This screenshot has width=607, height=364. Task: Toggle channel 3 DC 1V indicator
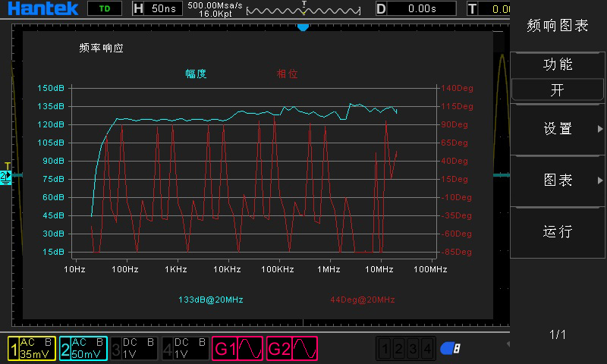pos(135,349)
